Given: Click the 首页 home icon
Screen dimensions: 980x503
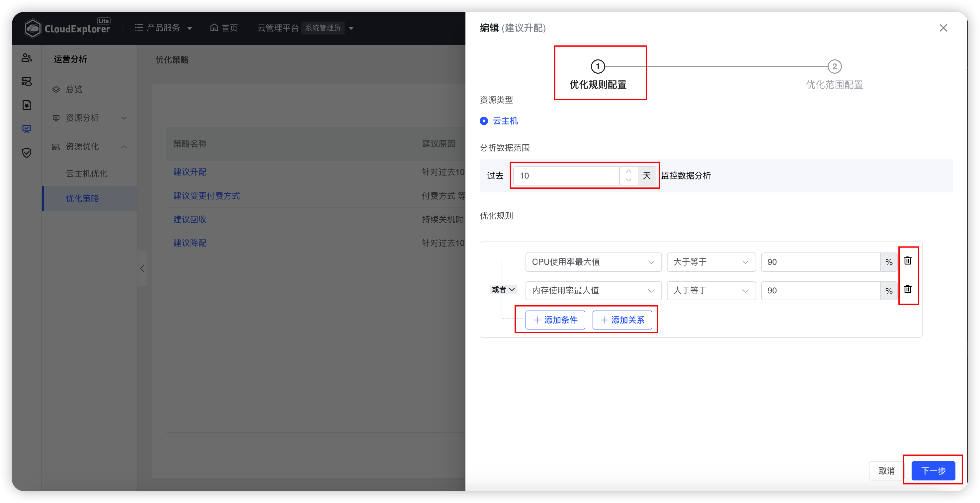Looking at the screenshot, I should [x=214, y=28].
